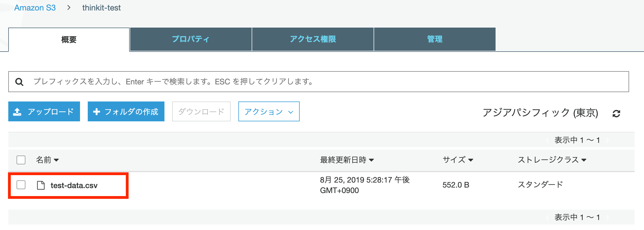Tick the select-all checkbox in table header
The height and width of the screenshot is (230, 644).
click(x=21, y=160)
